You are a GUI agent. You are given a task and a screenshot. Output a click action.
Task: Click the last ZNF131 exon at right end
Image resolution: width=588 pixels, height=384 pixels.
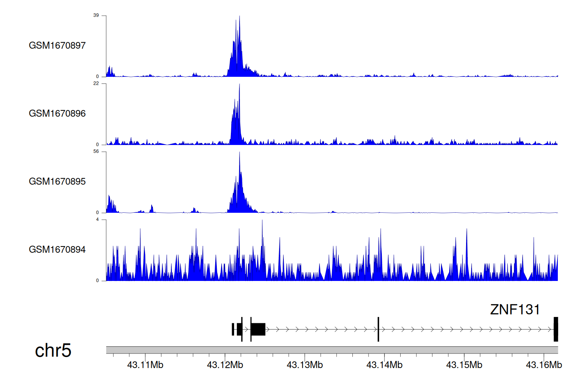tap(555, 330)
